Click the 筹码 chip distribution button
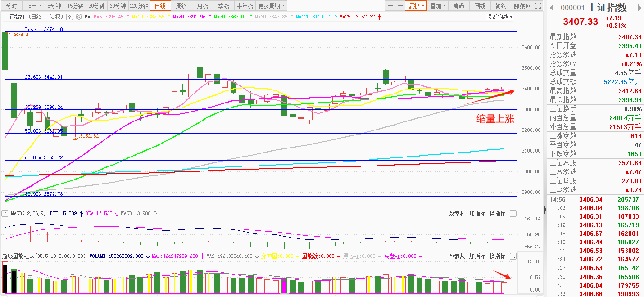This screenshot has width=644, height=297. 458,6
